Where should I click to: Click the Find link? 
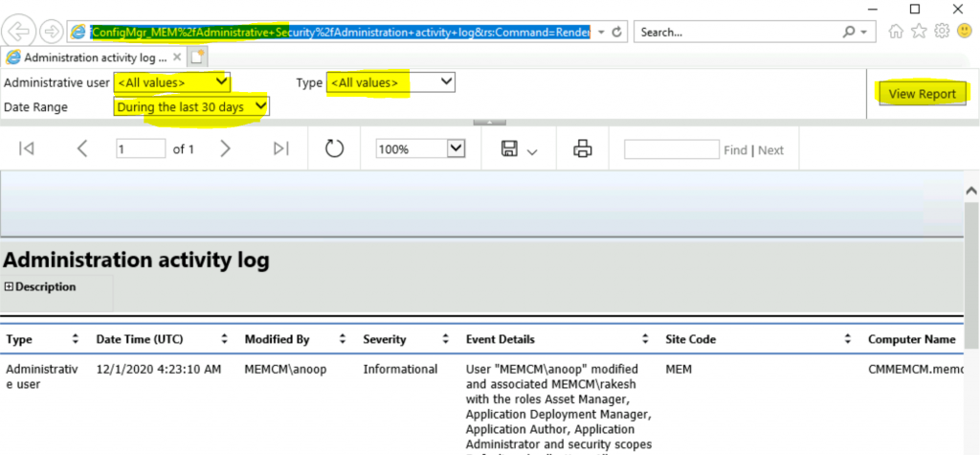735,149
